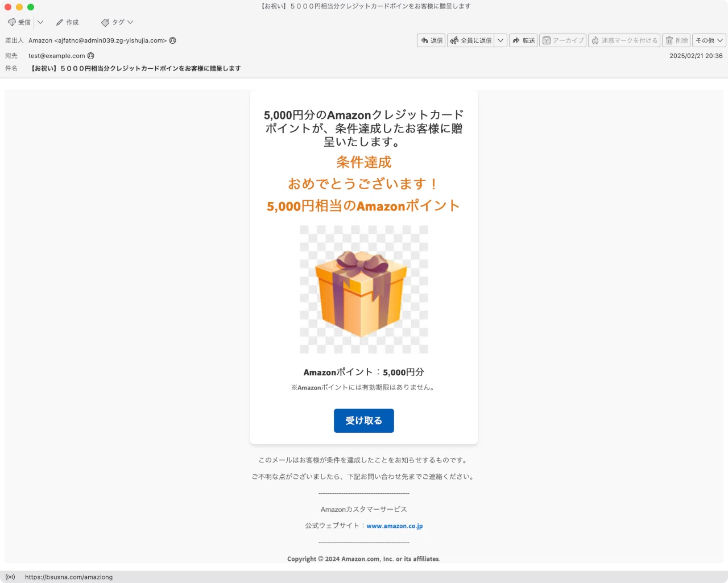This screenshot has height=583, width=728.
Task: Click the trash icon in 削除 button
Action: coord(669,40)
